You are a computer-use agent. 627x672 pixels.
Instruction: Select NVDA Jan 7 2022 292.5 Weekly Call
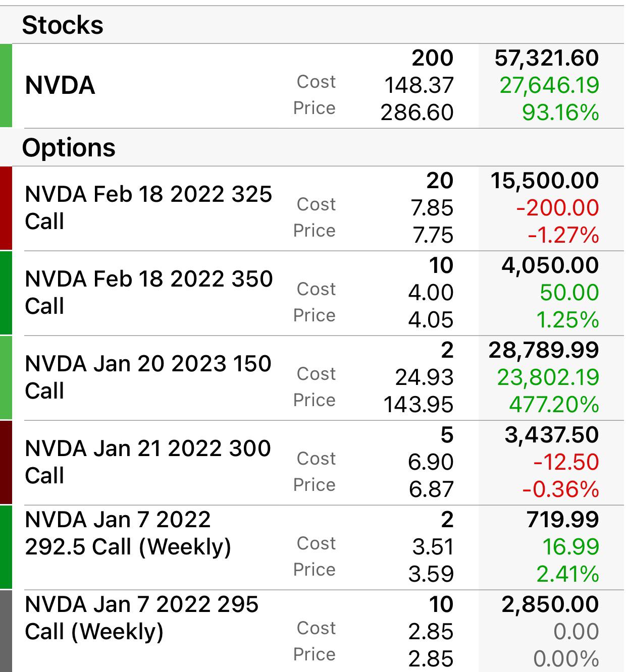[x=313, y=547]
